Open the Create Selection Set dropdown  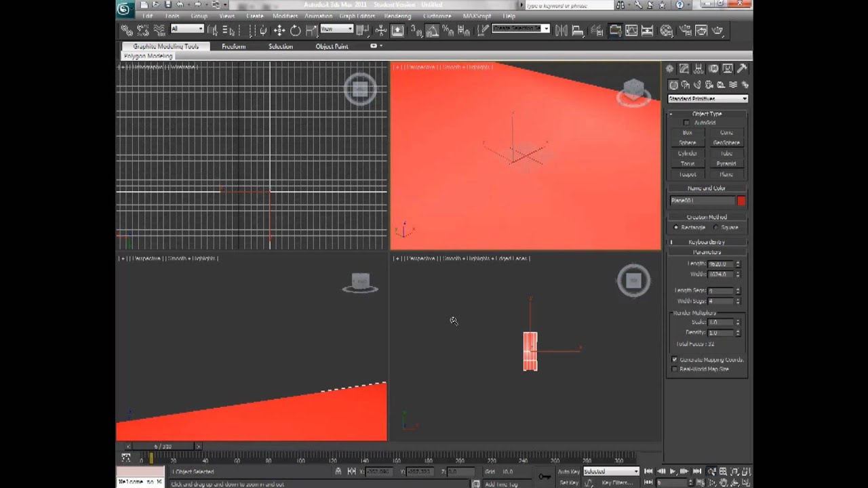click(521, 28)
